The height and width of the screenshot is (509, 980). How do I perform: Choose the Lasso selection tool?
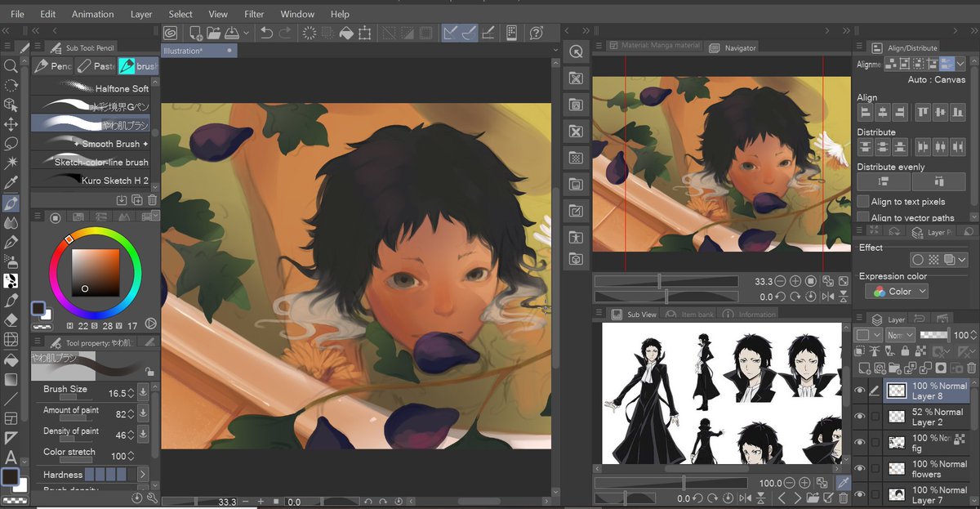pyautogui.click(x=11, y=144)
